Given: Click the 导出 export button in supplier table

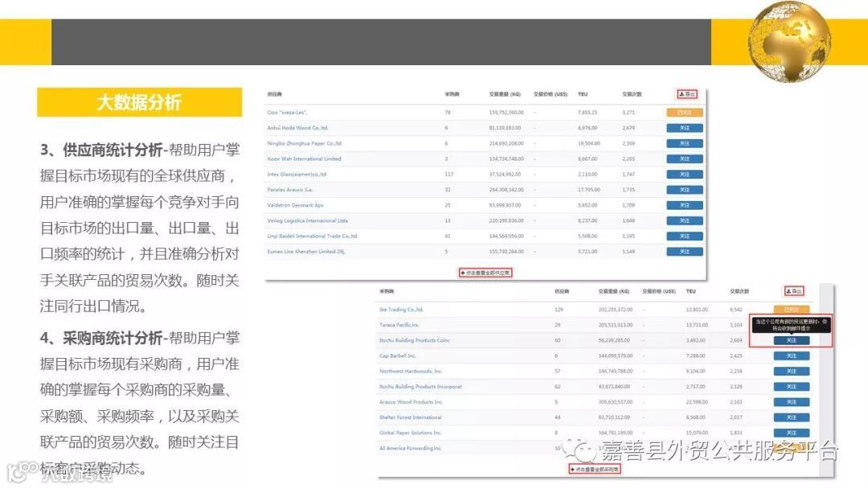Looking at the screenshot, I should click(687, 94).
